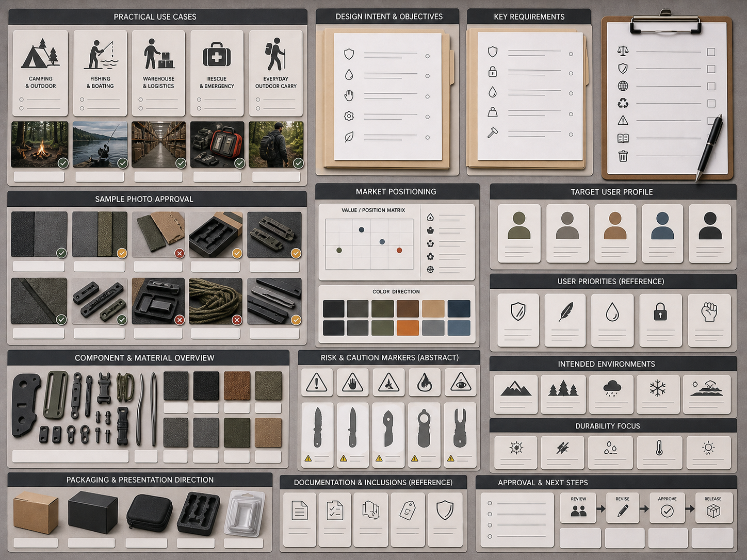Click the open book icon on the clipboard
The image size is (747, 560).
tap(623, 138)
